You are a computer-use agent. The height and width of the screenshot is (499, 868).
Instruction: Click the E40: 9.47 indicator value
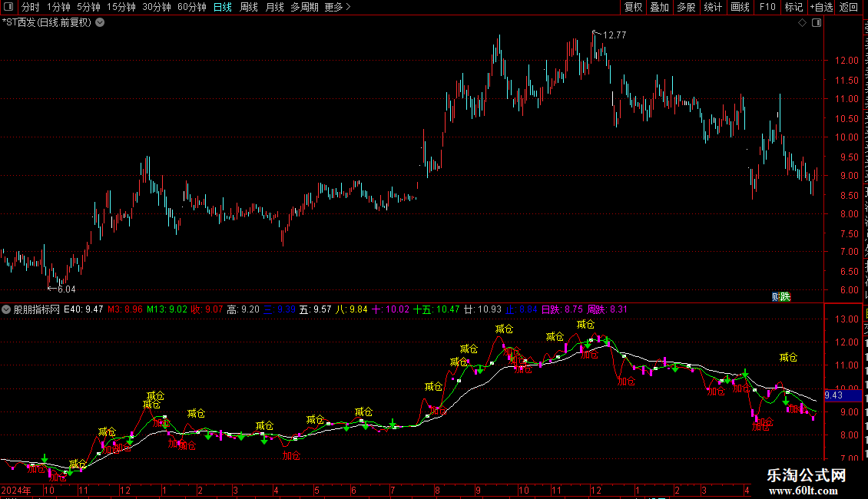(x=84, y=309)
